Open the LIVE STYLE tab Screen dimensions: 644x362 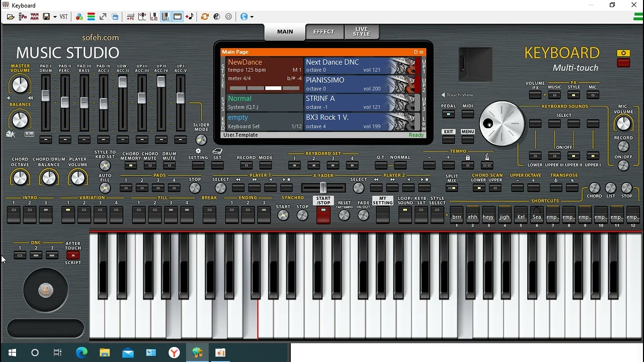coord(361,32)
